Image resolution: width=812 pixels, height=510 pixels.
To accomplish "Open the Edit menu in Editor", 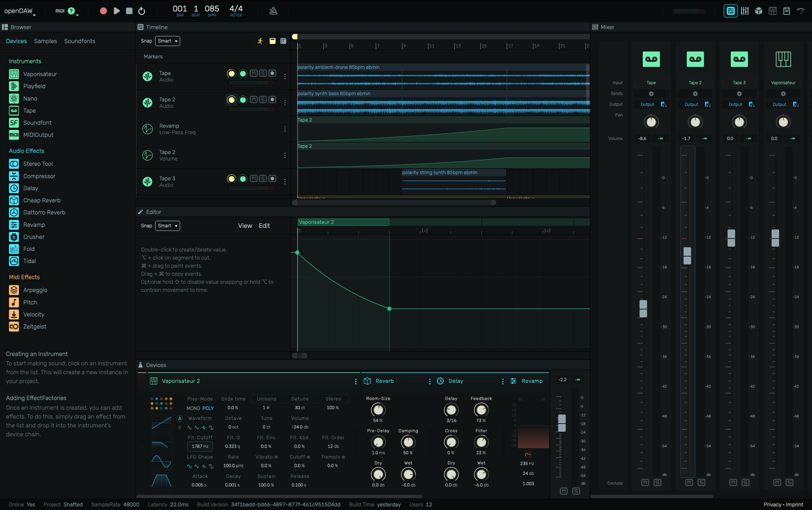I will tap(264, 226).
